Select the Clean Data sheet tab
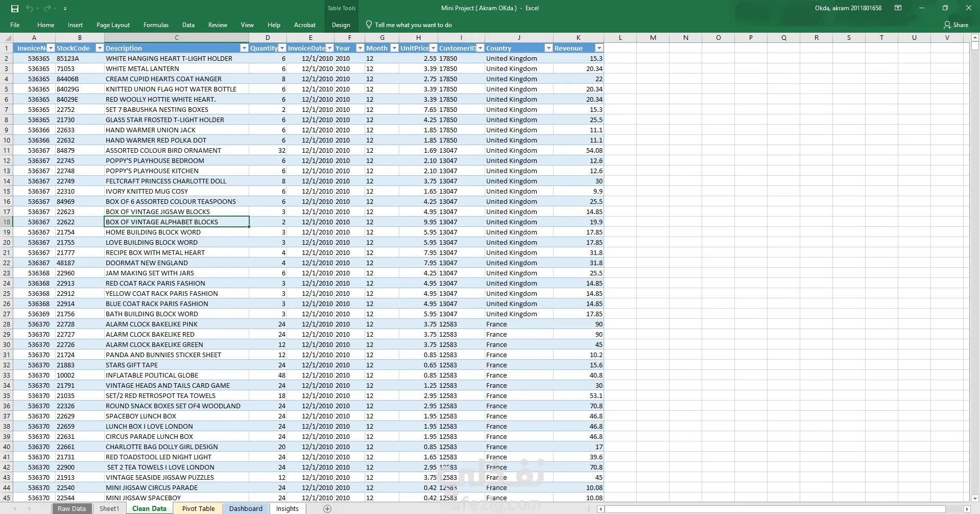 pos(149,509)
